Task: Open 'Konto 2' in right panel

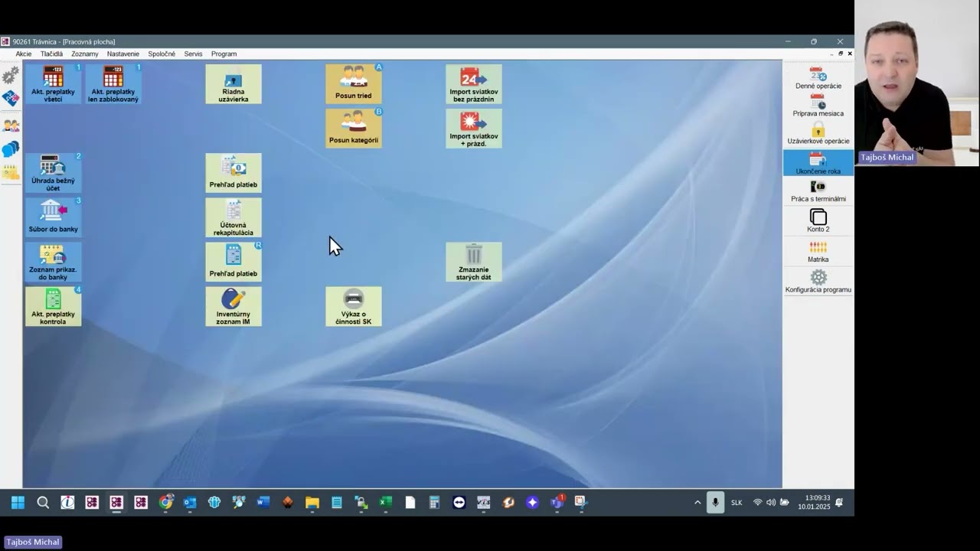Action: click(818, 221)
